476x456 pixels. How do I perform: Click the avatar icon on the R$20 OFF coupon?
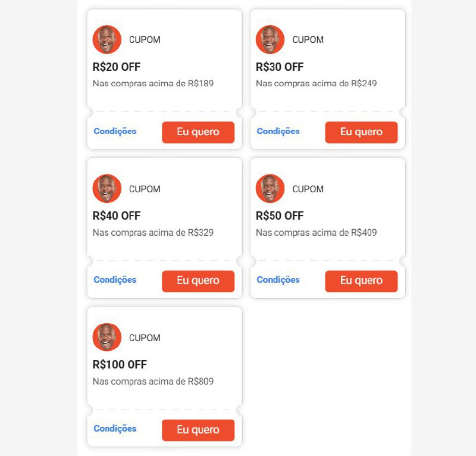pos(107,39)
